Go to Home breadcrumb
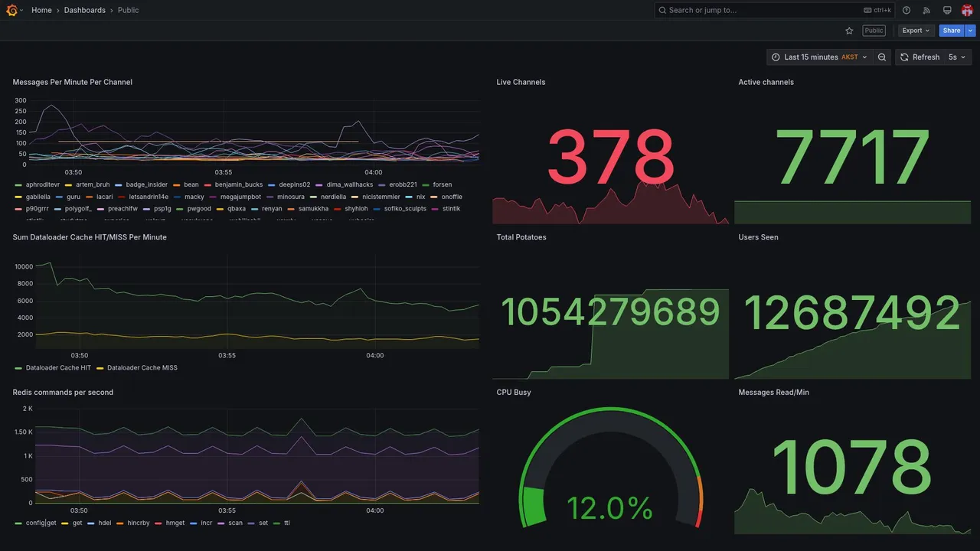 pos(41,10)
